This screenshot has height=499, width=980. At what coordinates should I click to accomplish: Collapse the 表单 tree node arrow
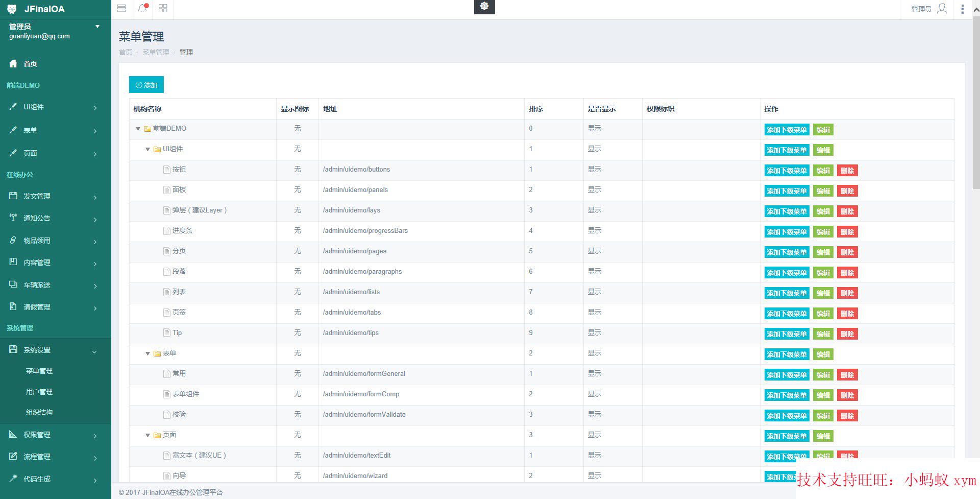point(148,353)
